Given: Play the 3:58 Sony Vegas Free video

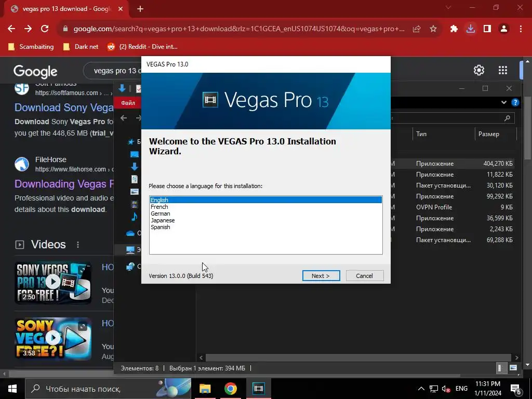Looking at the screenshot, I should tap(53, 339).
